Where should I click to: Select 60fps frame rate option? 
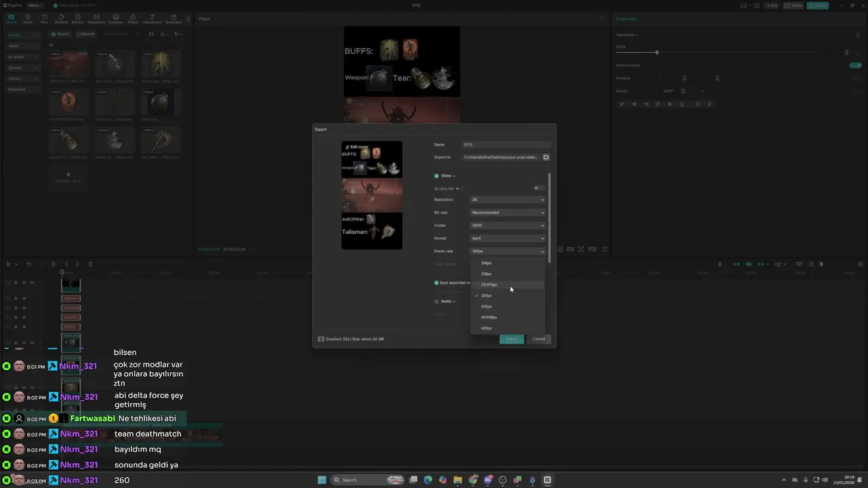point(507,328)
